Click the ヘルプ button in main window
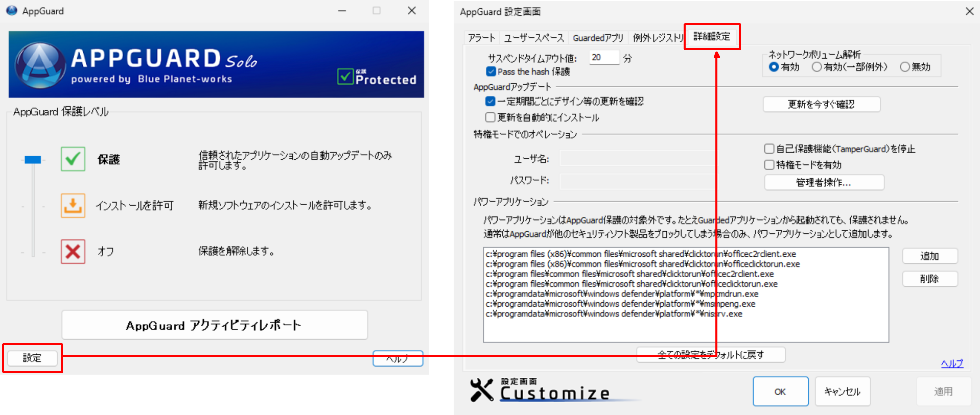 (x=398, y=358)
